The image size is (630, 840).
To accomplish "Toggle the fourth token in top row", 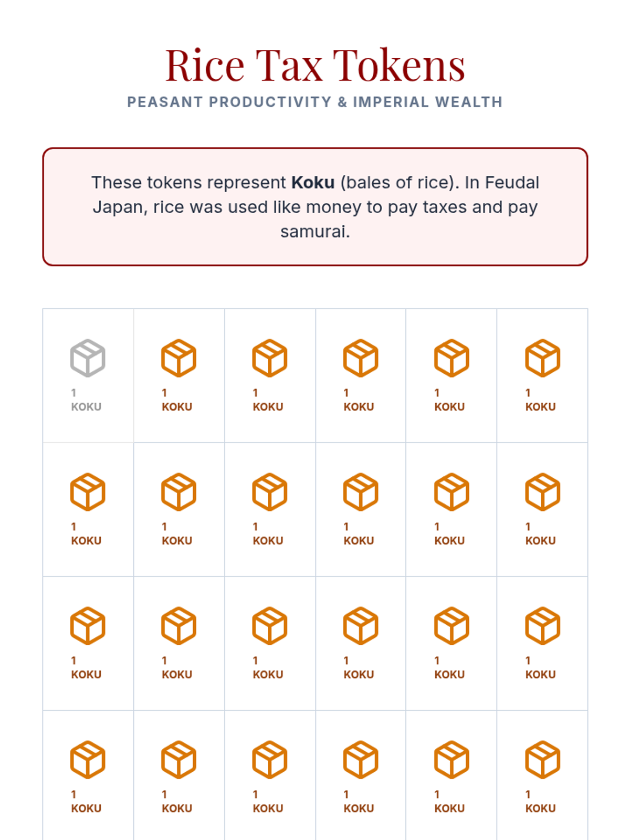I will coord(360,375).
